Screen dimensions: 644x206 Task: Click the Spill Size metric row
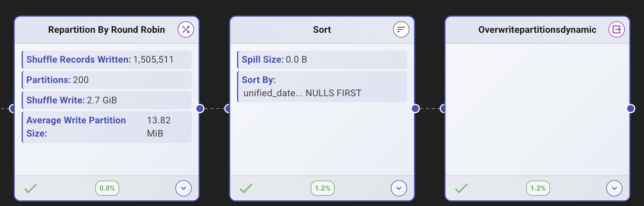[x=322, y=60]
